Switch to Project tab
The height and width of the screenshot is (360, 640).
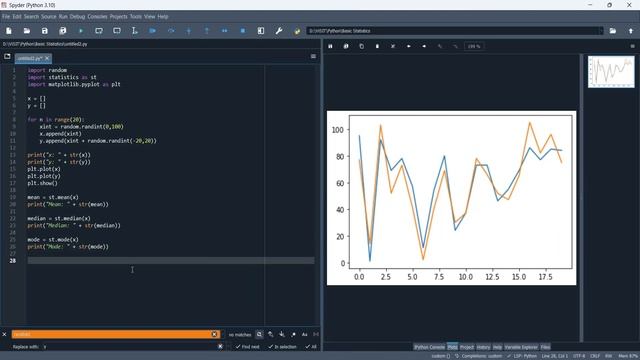467,347
